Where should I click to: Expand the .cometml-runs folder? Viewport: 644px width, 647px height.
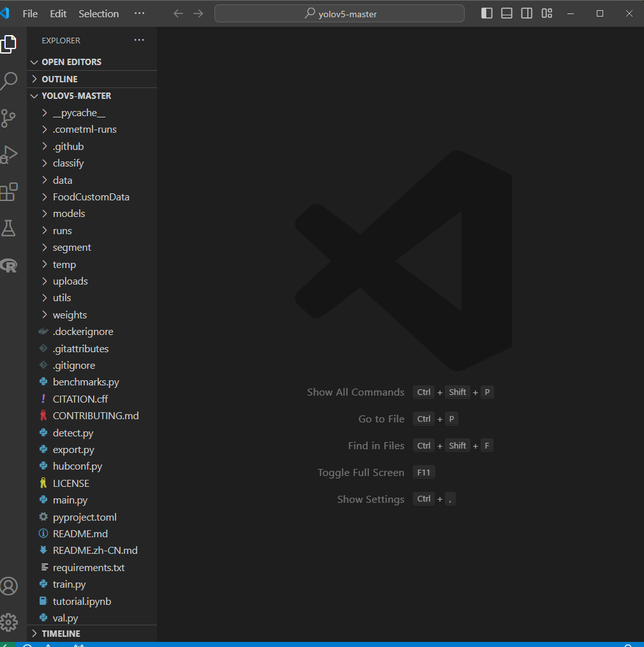(x=92, y=129)
